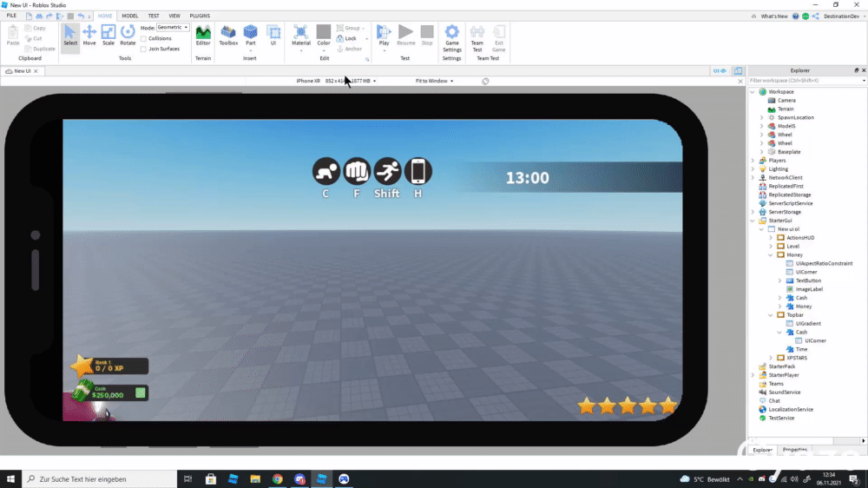Open Chrome from the taskbar
This screenshot has width=868, height=488.
click(x=278, y=478)
